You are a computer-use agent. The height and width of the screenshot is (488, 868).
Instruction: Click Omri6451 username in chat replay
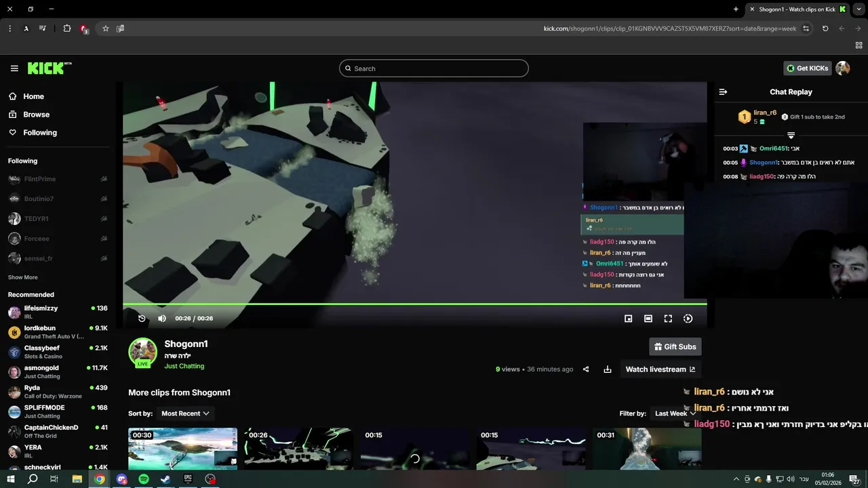click(x=774, y=148)
